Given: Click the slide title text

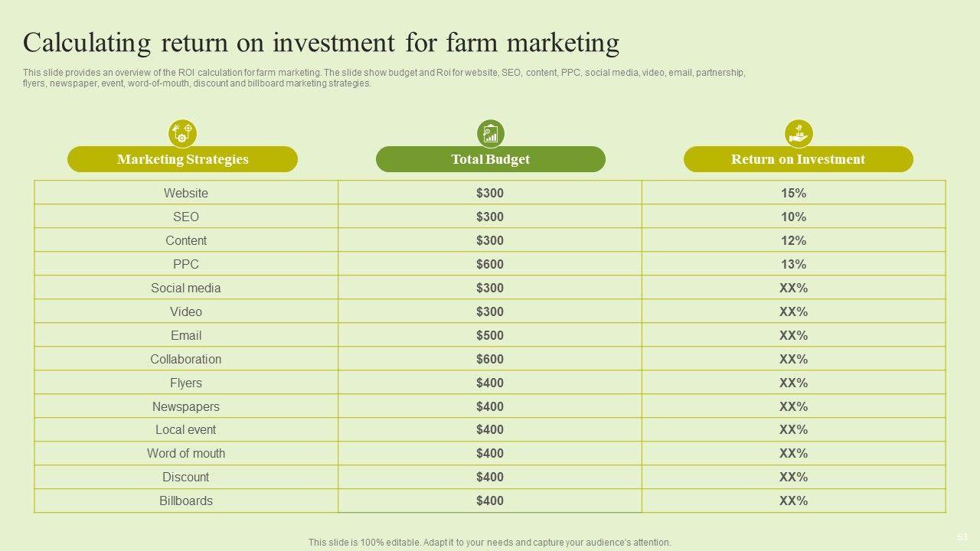Looking at the screenshot, I should pos(321,43).
